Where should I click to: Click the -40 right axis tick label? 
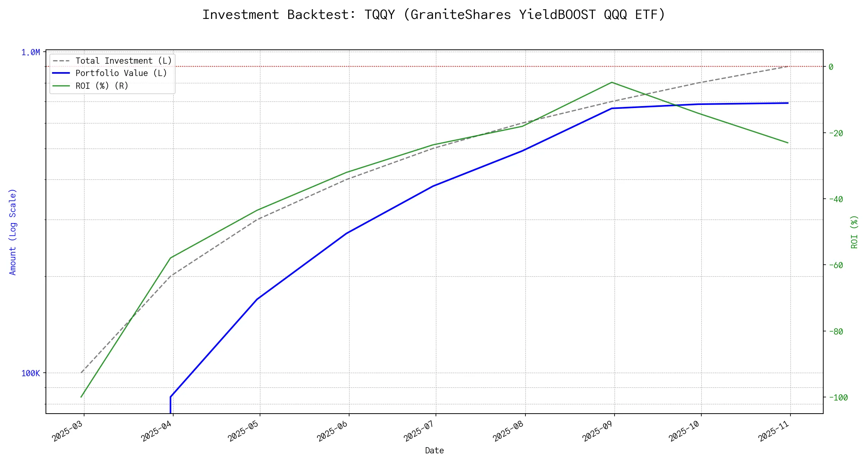[836, 199]
